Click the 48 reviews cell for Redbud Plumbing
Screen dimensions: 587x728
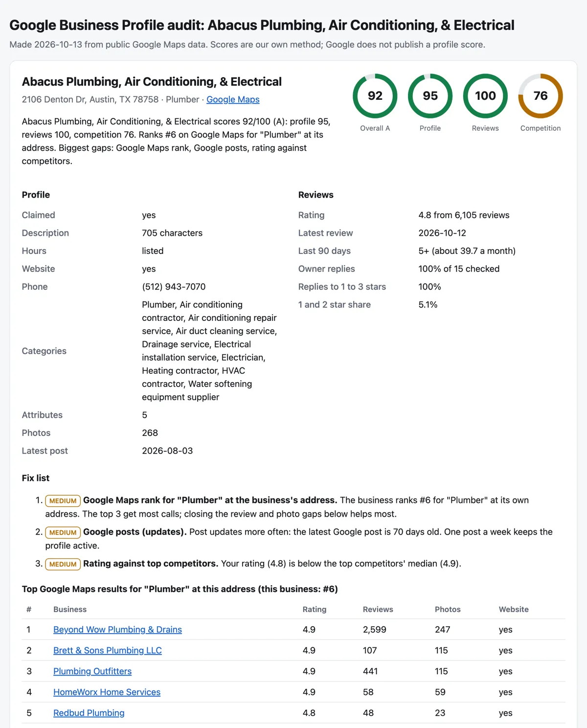point(368,713)
